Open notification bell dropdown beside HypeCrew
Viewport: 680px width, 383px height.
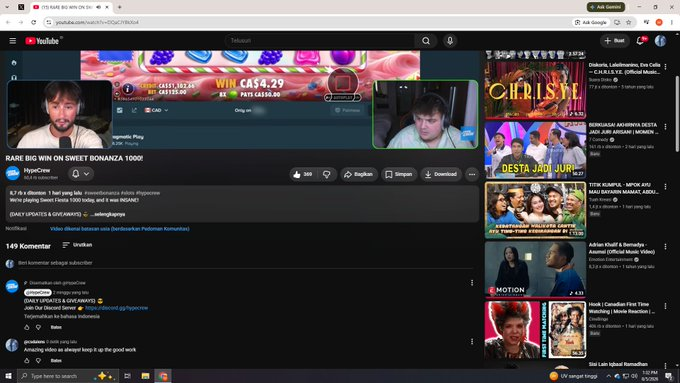click(81, 173)
